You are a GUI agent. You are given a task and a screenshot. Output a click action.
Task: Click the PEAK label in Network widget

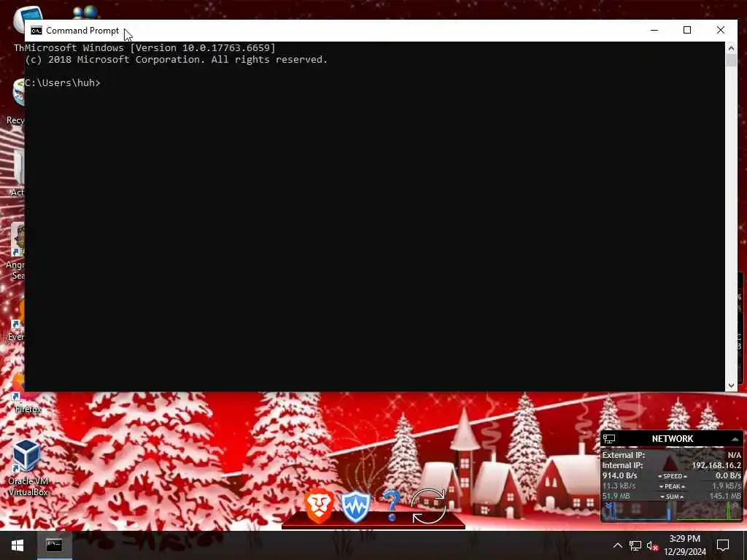672,486
